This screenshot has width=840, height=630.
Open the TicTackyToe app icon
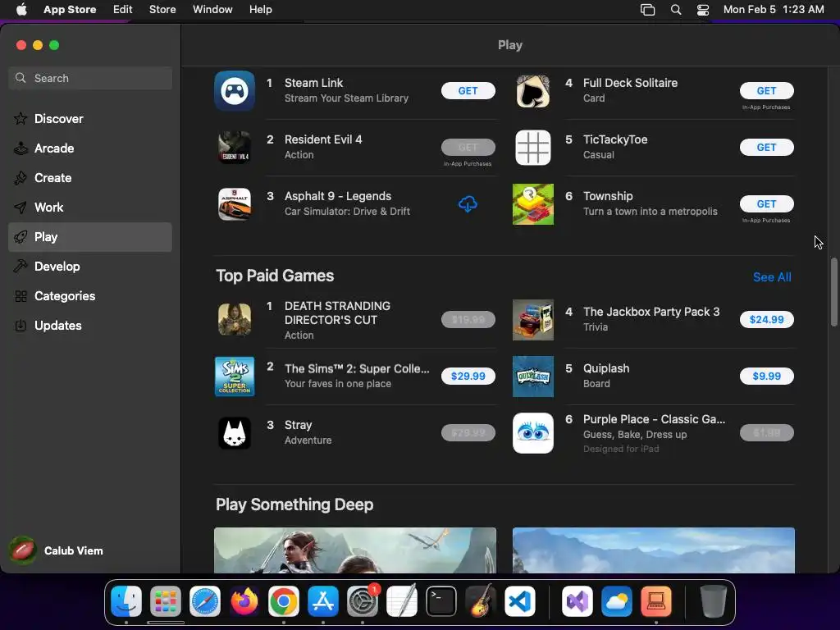[x=533, y=148]
